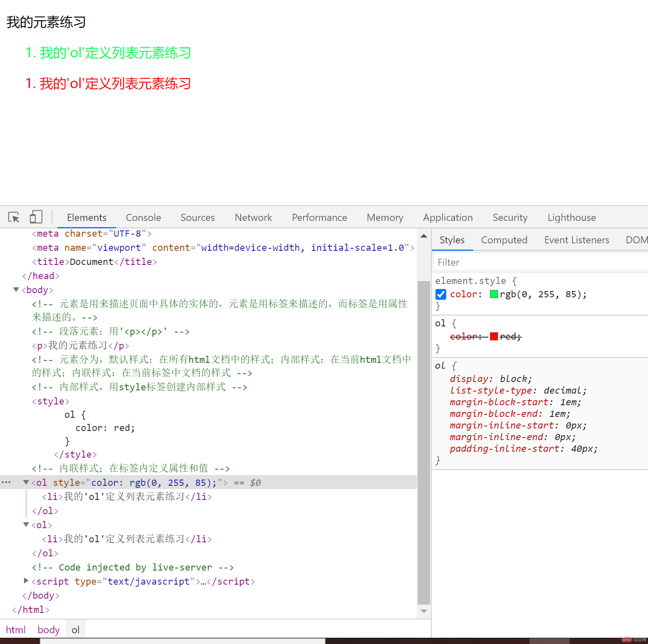Select ol in the breadcrumb bar
This screenshot has width=648, height=644.
[75, 629]
